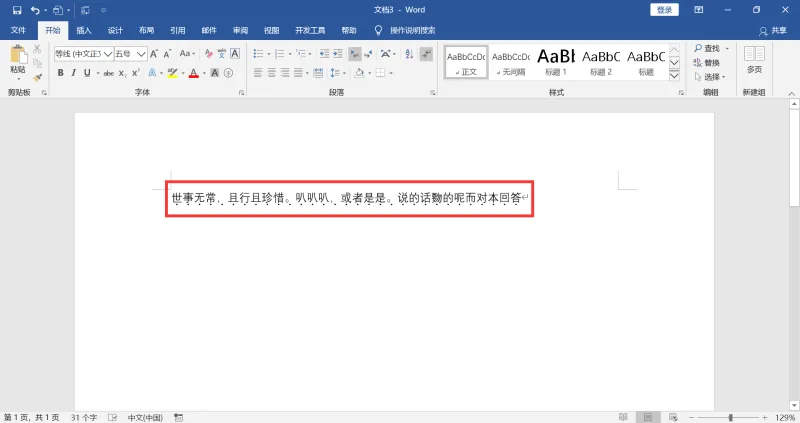800x423 pixels.
Task: Click the Copy icon under scissors
Action: (37, 63)
